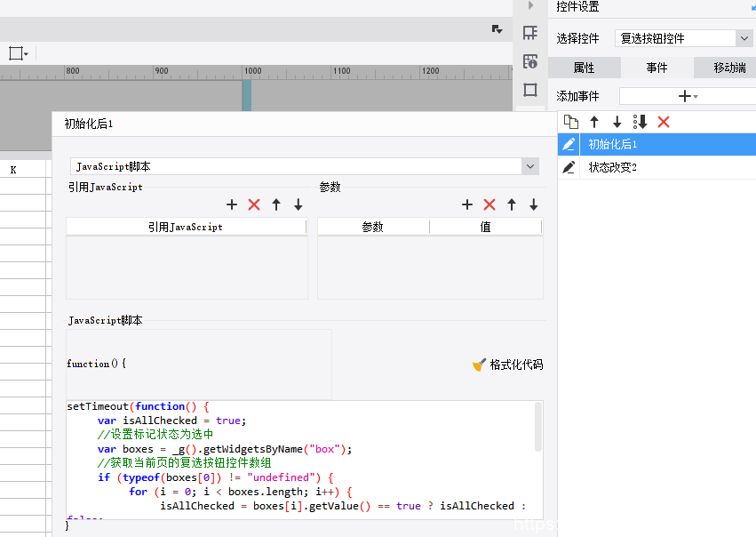Image resolution: width=756 pixels, height=537 pixels.
Task: Move referenced JavaScript entry up
Action: tap(276, 204)
